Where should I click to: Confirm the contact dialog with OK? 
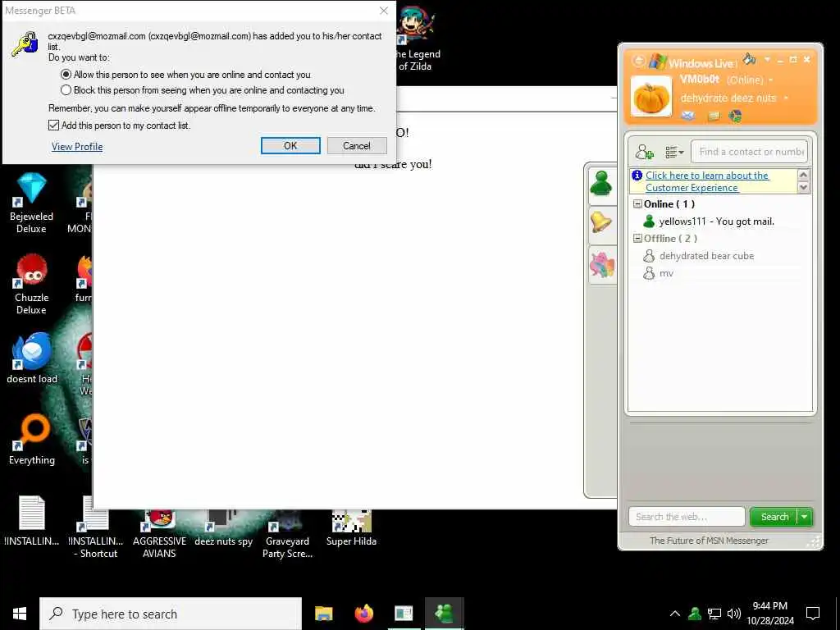(290, 146)
